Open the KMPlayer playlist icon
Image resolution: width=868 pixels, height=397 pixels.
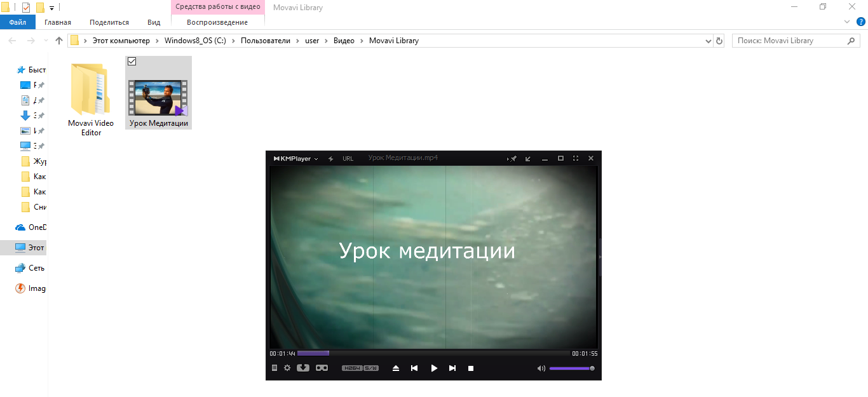point(275,368)
